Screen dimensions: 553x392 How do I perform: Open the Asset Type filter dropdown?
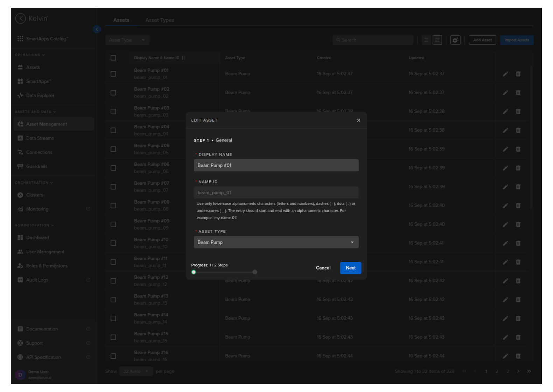click(127, 40)
